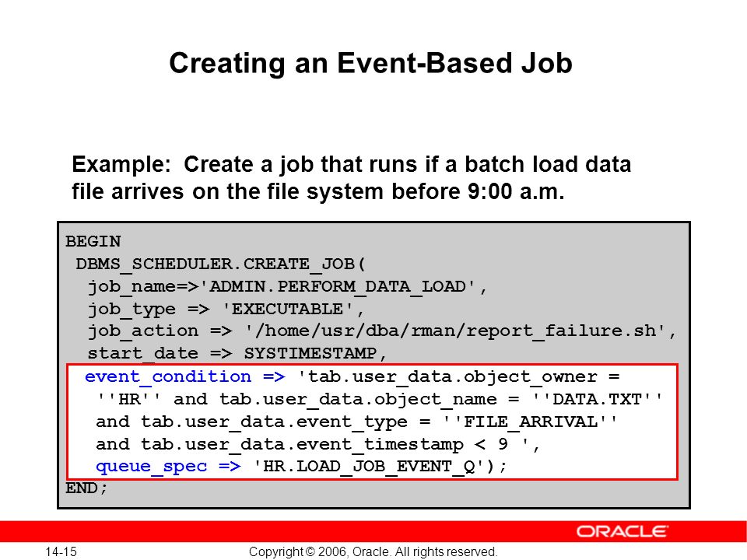
Task: Click the blue queue_spec parameter name
Action: (x=152, y=466)
